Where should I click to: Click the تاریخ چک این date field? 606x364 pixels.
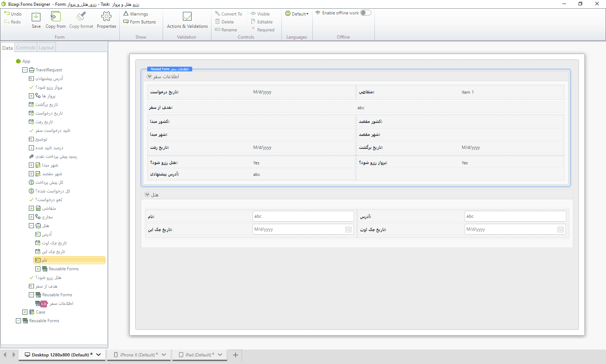click(x=303, y=229)
